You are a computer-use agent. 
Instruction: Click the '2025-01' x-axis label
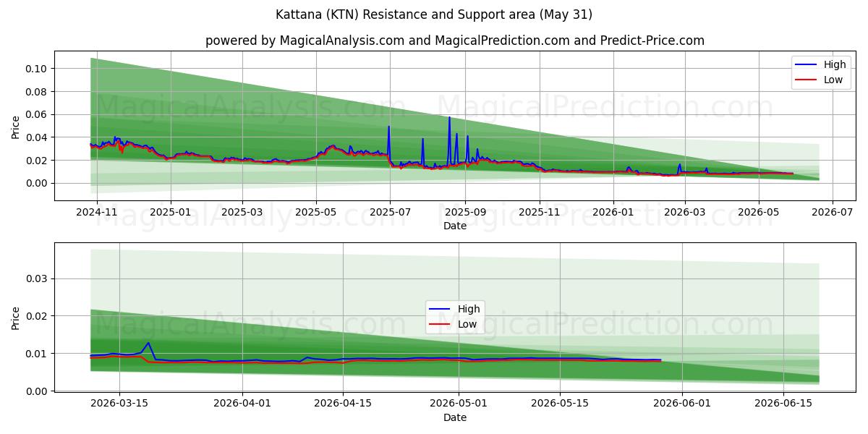pyautogui.click(x=171, y=212)
